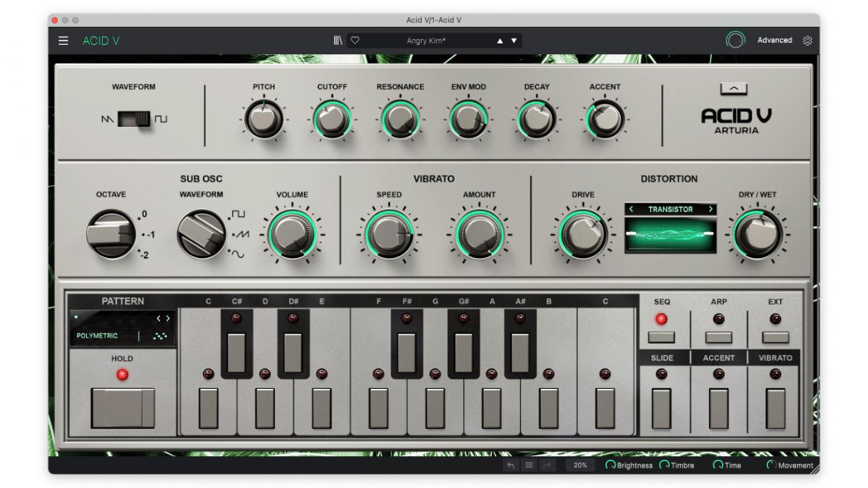868x488 pixels.
Task: Click the redo arrow icon
Action: tap(548, 466)
